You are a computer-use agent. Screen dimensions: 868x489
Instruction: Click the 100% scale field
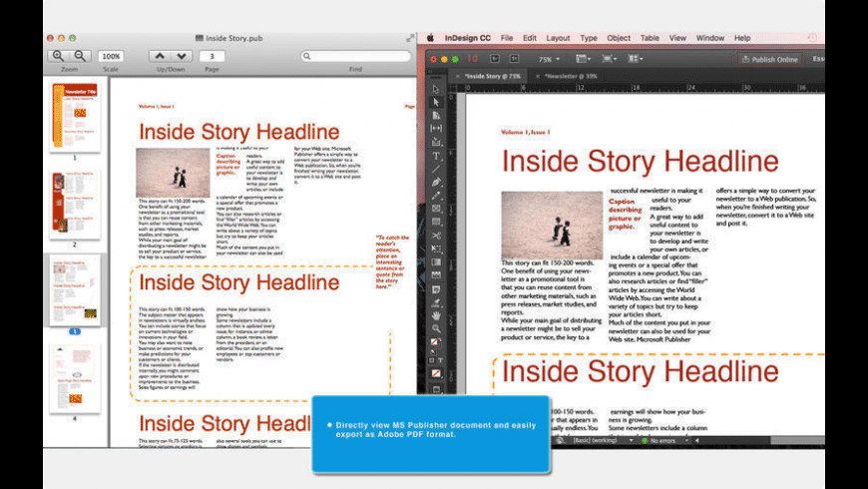111,56
